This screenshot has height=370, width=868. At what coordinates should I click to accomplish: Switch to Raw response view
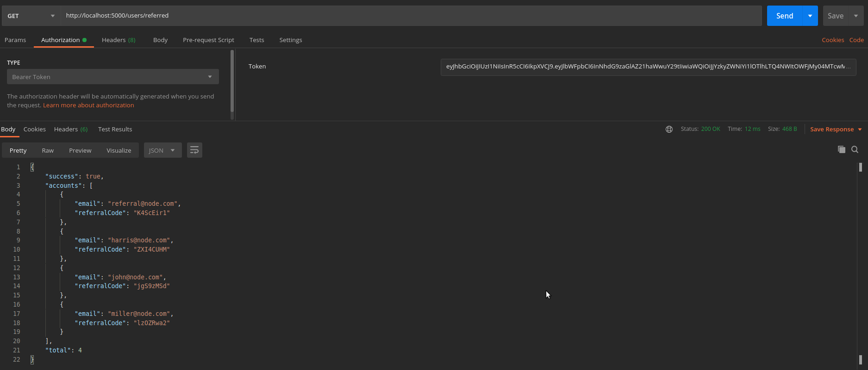[x=48, y=150]
